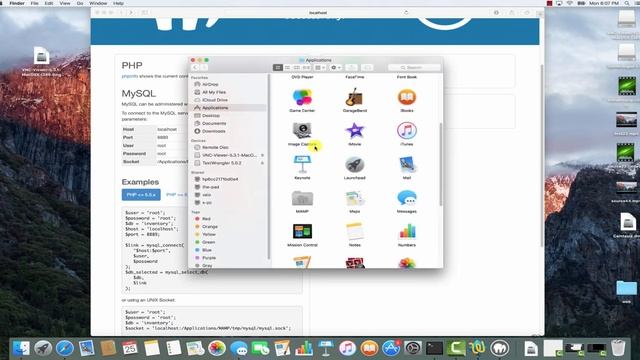
Task: Click Calendar icon in the Dock
Action: [130, 348]
